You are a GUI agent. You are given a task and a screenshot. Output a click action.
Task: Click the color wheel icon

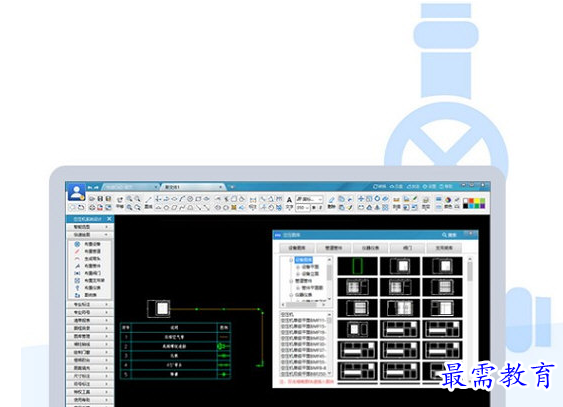[448, 200]
